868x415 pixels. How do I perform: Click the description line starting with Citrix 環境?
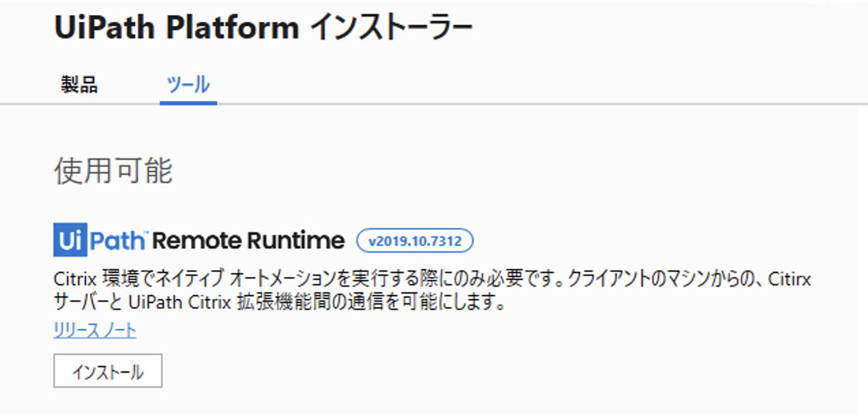pyautogui.click(x=433, y=280)
